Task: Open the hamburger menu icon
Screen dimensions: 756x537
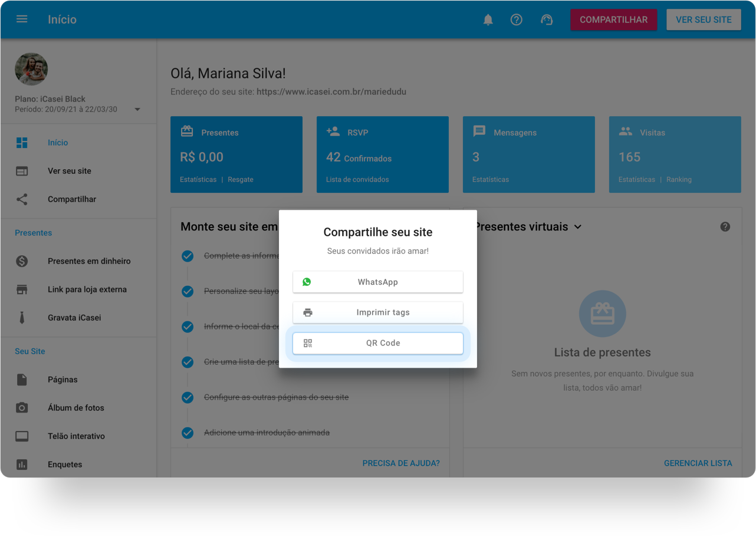Action: pyautogui.click(x=22, y=19)
